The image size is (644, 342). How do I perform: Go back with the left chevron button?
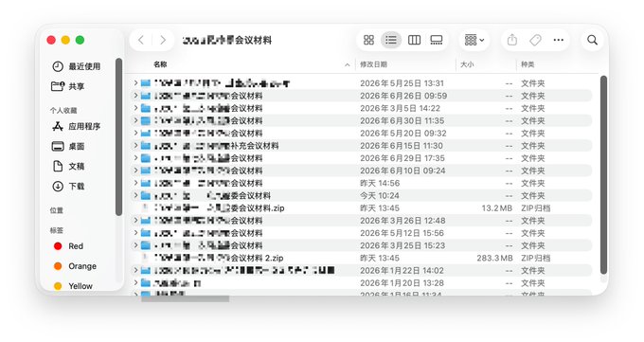[141, 40]
